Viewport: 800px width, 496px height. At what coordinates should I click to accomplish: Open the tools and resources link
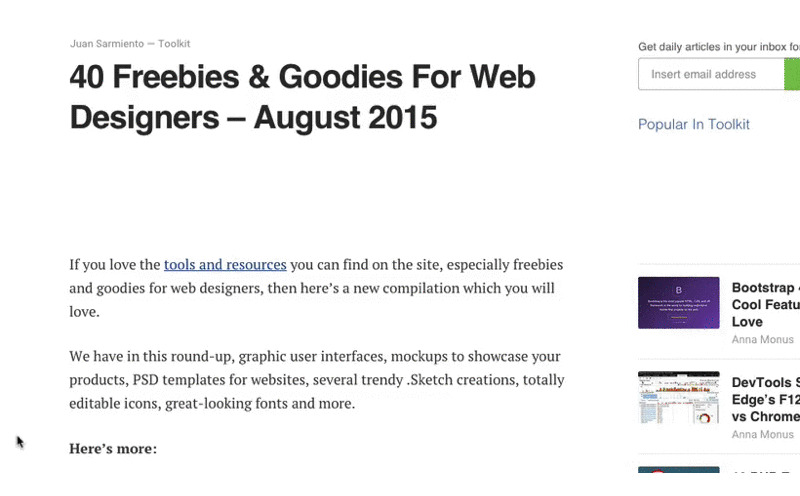[x=225, y=264]
